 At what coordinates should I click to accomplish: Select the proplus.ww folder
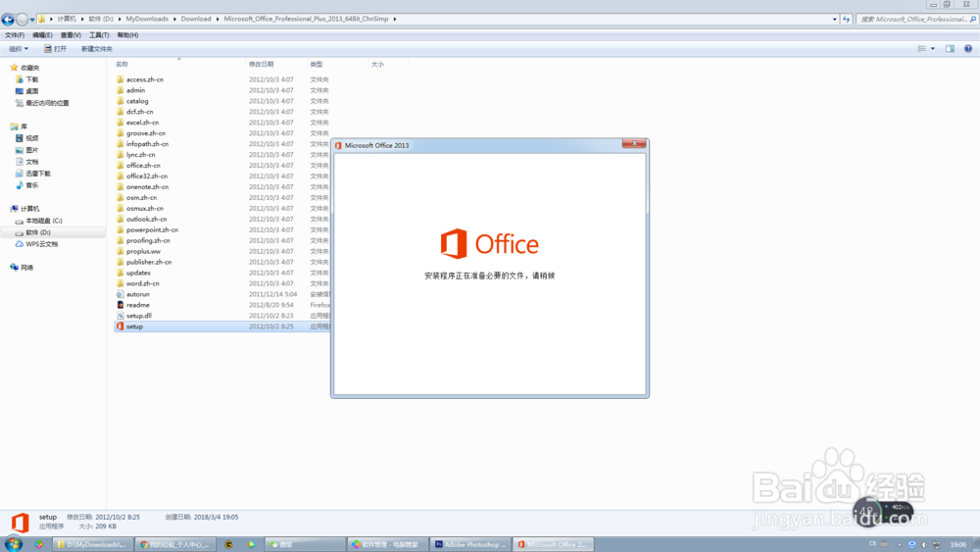tap(142, 251)
